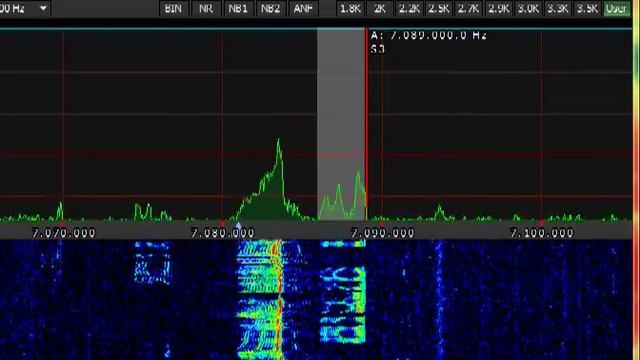
Task: Click the A: 7.089.000.0 Hz readout
Action: click(429, 36)
